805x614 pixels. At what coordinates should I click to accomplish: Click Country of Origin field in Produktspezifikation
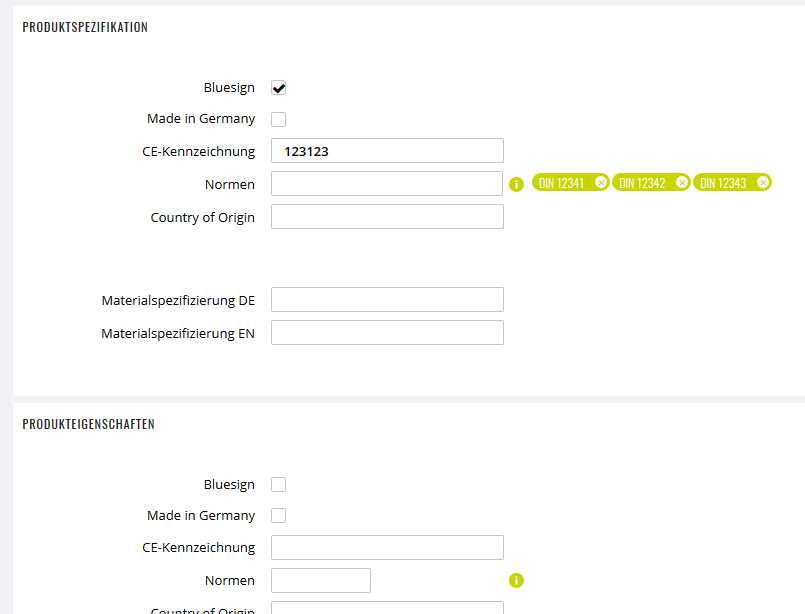[387, 217]
